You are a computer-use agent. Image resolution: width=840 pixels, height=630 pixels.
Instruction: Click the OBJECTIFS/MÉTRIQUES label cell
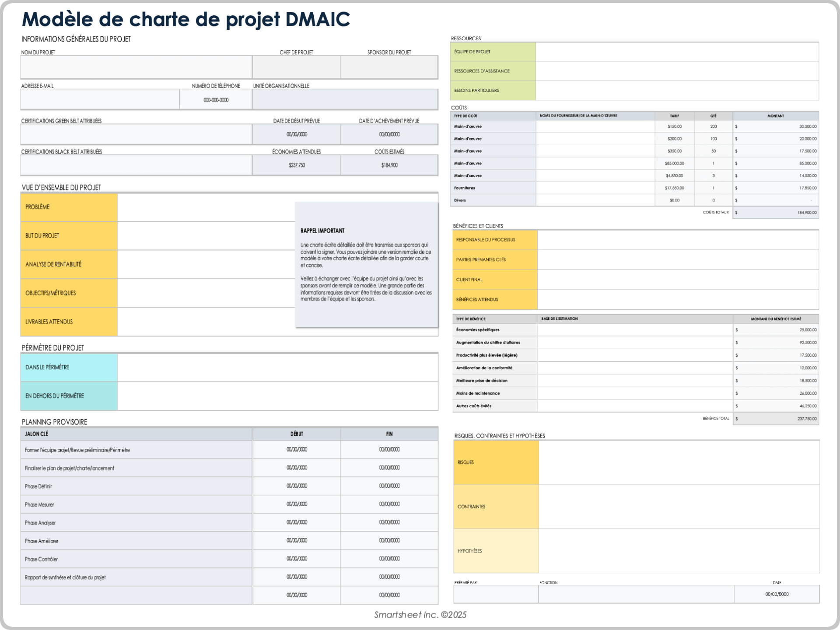(69, 293)
